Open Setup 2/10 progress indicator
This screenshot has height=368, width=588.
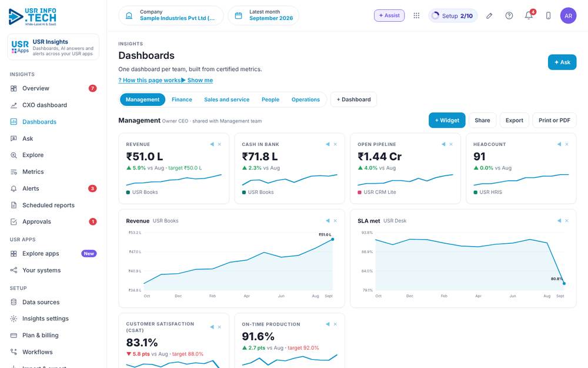click(453, 16)
